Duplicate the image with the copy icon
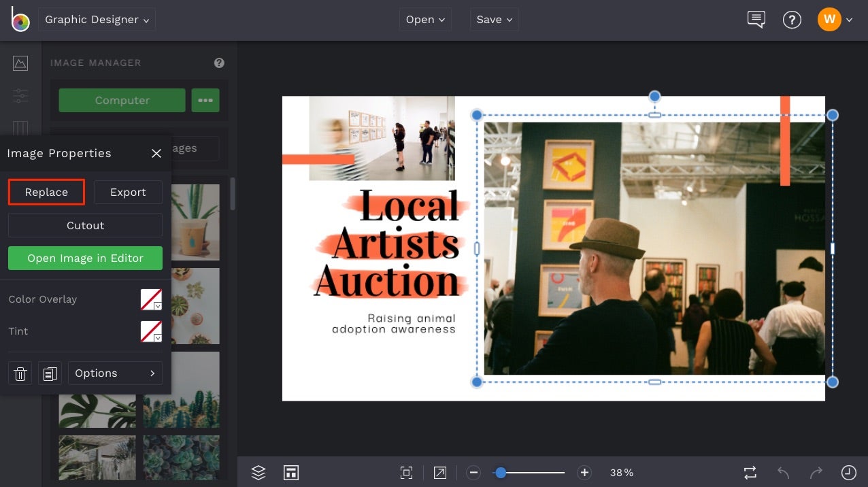 pyautogui.click(x=50, y=373)
